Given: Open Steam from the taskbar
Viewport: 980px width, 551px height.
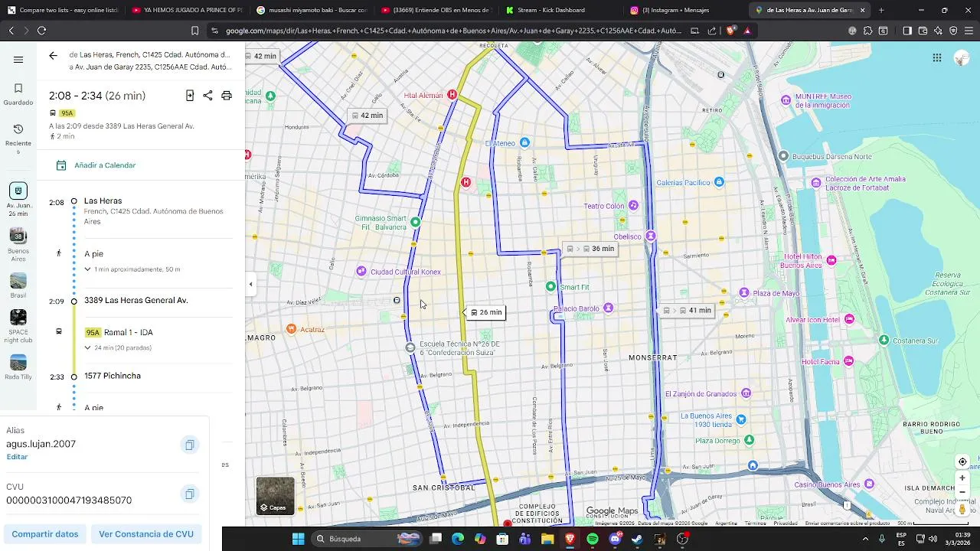Looking at the screenshot, I should coord(637,539).
